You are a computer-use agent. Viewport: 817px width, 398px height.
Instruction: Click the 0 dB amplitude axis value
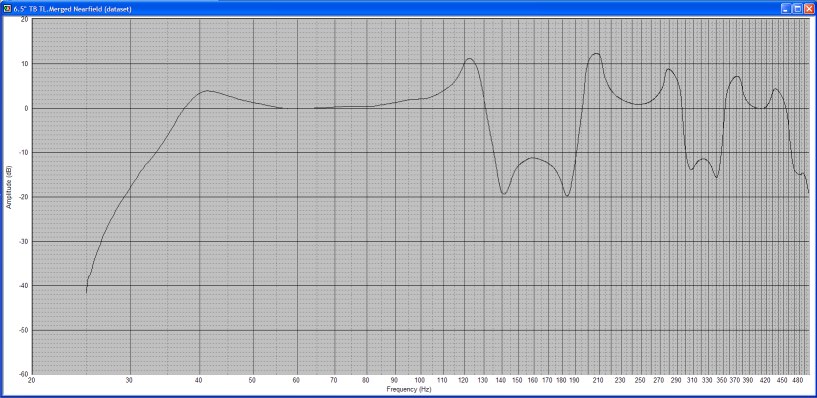26,108
